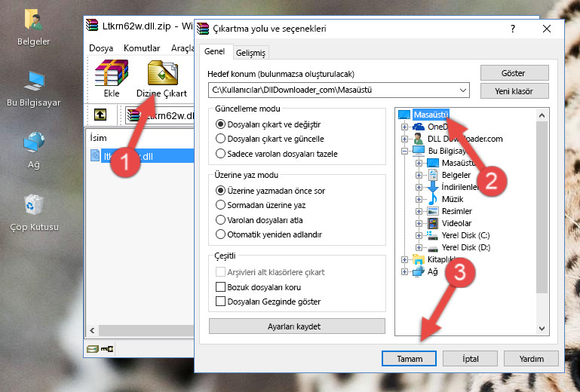Expand the Yerel Disk (C:) node
The width and height of the screenshot is (580, 392).
tap(419, 235)
